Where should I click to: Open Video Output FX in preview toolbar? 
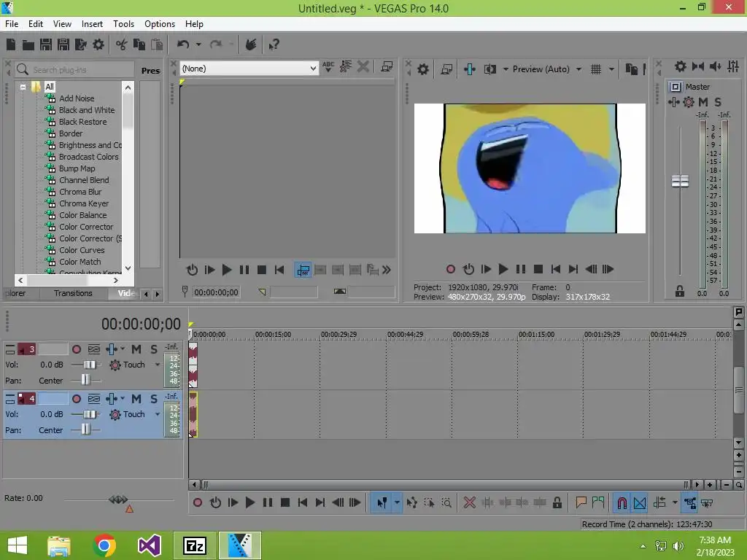[469, 69]
